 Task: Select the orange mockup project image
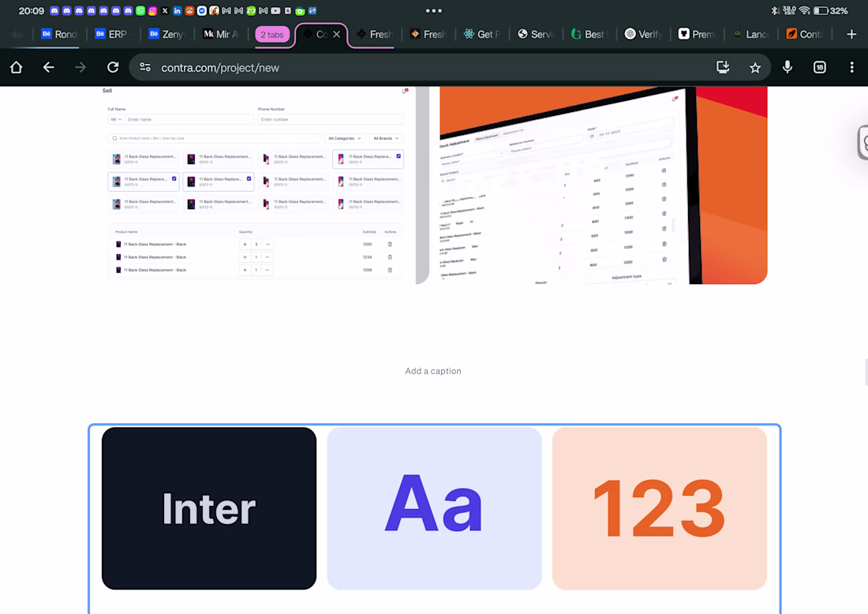604,185
